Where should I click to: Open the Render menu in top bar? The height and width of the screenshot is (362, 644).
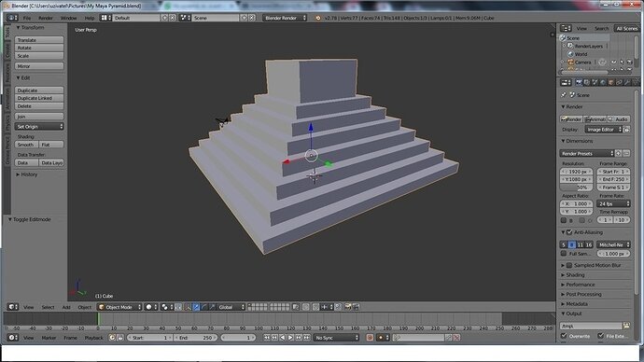tap(46, 18)
